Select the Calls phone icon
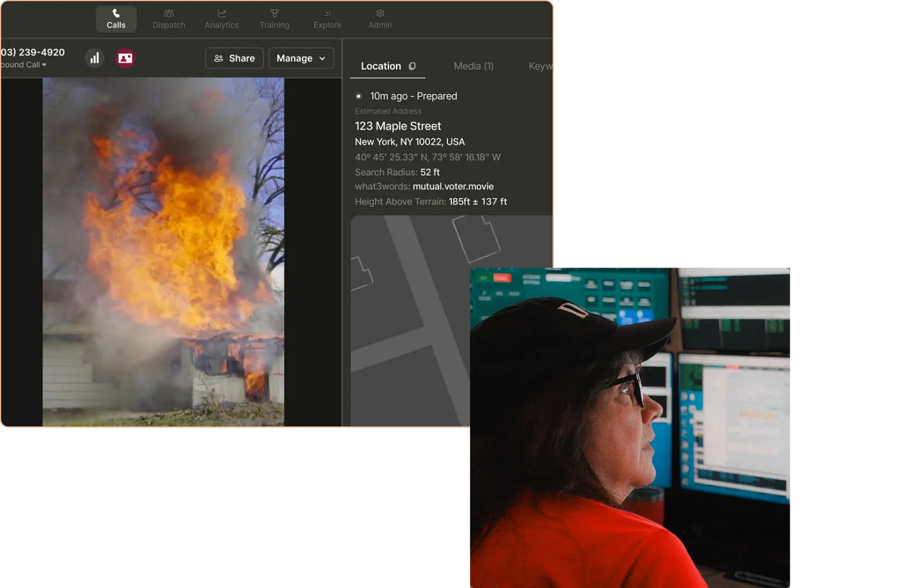The image size is (924, 588). [x=116, y=13]
